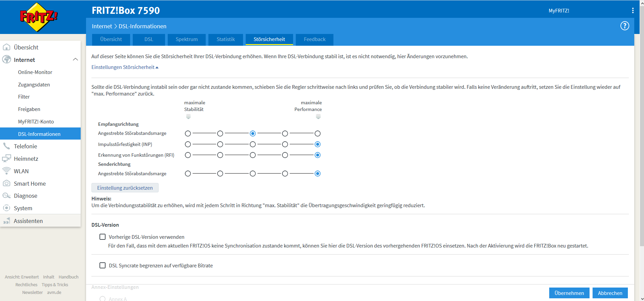Image resolution: width=644 pixels, height=301 pixels.
Task: Set Impulsstörfestigkeit (INP) to maximale Stabilität
Action: pyautogui.click(x=188, y=144)
